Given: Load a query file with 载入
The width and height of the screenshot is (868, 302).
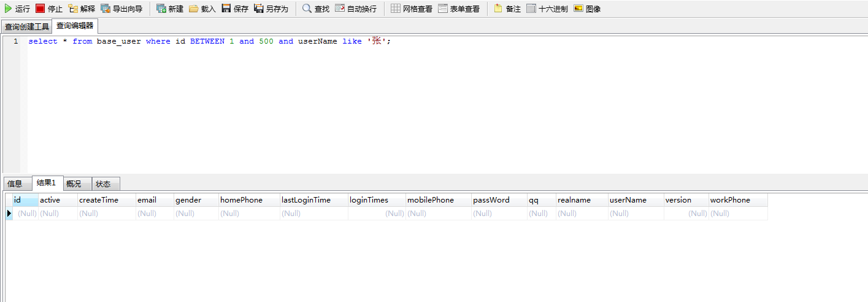Looking at the screenshot, I should point(202,9).
